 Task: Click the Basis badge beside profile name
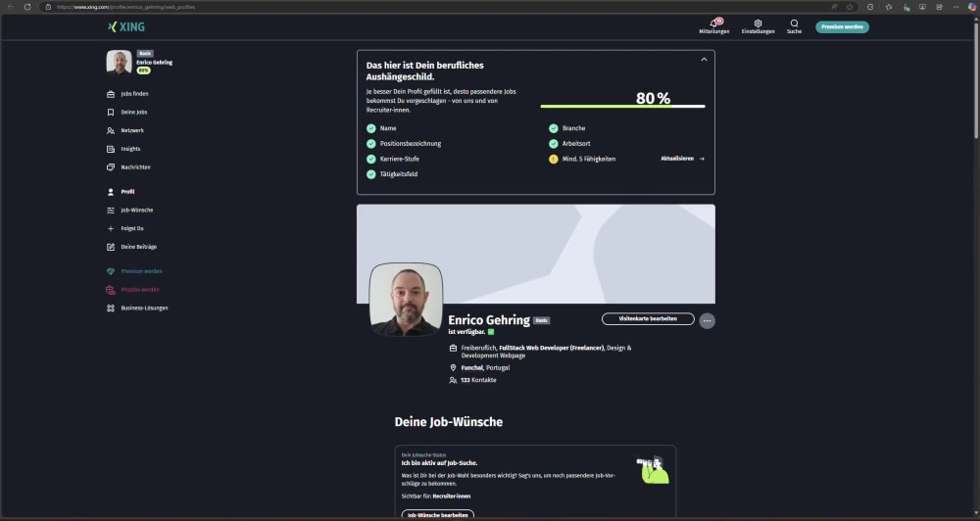pos(541,320)
